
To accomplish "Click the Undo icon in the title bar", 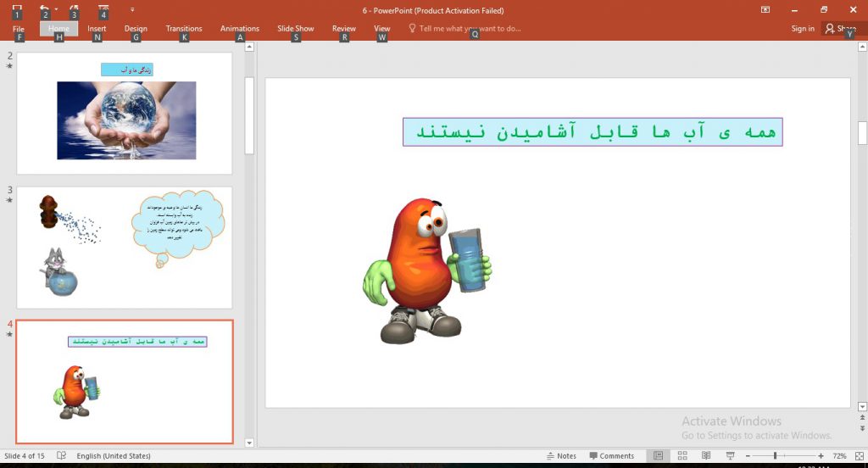I will (44, 8).
